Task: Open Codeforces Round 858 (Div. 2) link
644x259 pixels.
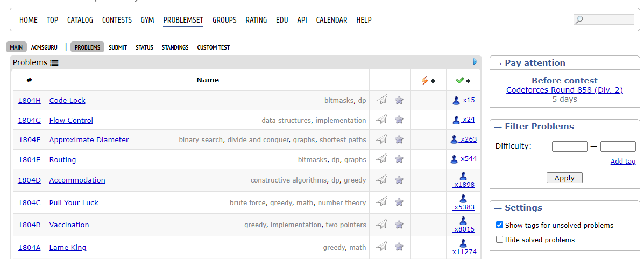Action: 564,90
